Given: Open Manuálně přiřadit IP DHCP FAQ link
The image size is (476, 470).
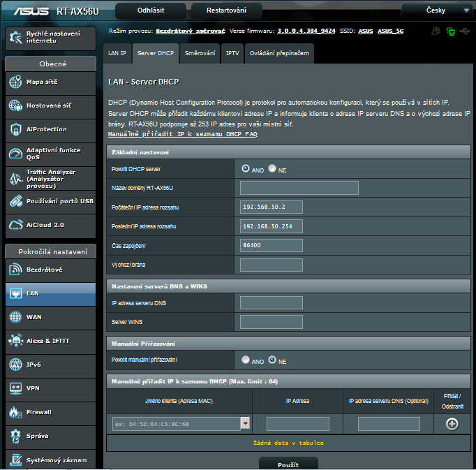Looking at the screenshot, I should (x=182, y=133).
